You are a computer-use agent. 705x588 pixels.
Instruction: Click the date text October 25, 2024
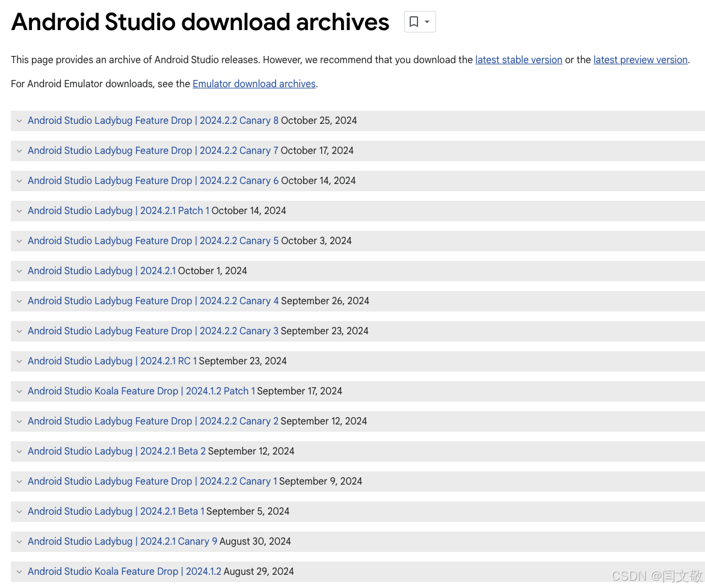tap(319, 120)
